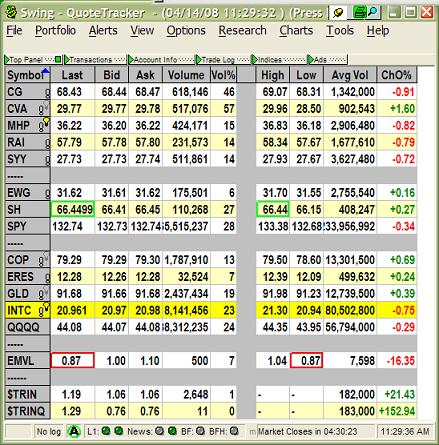The image size is (439, 445).
Task: Click the chart 'g' icon in CG row
Action: 48,93
